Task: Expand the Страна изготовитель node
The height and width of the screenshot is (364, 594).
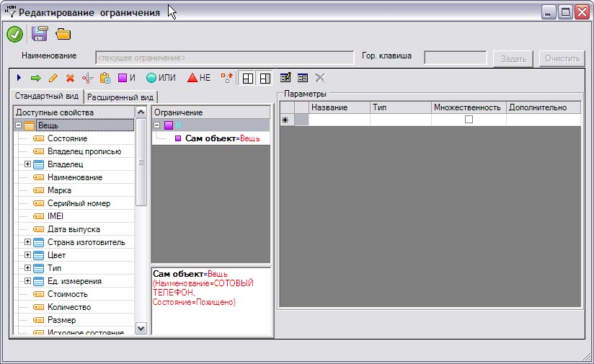Action: (x=27, y=241)
